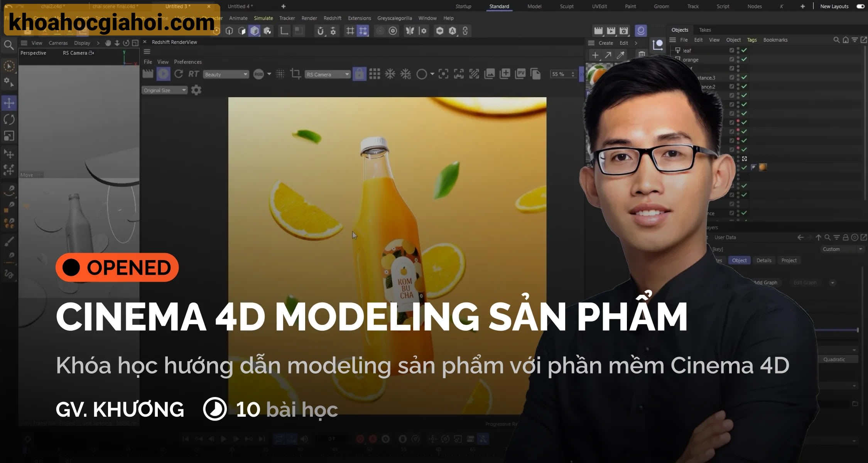Screen dimensions: 868x463
Task: Open the Simulate menu
Action: 263,18
